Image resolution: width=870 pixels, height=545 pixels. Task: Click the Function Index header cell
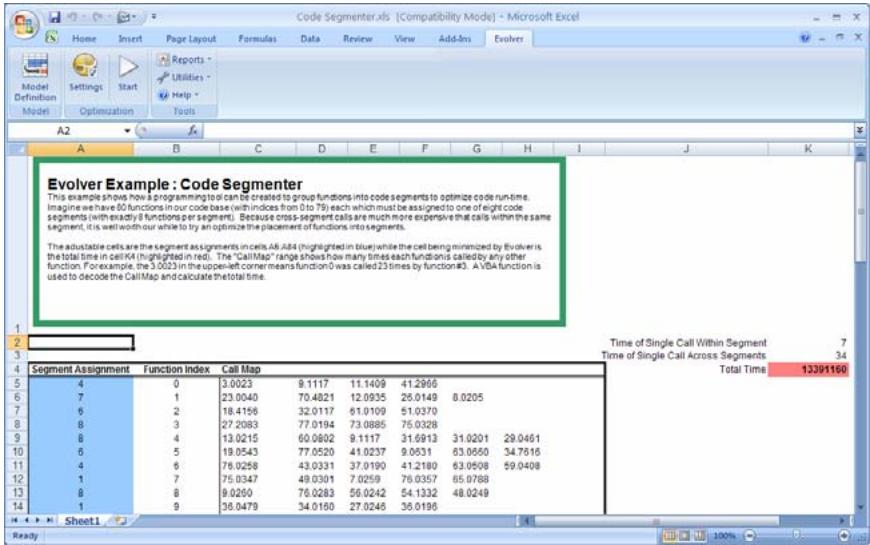[176, 370]
